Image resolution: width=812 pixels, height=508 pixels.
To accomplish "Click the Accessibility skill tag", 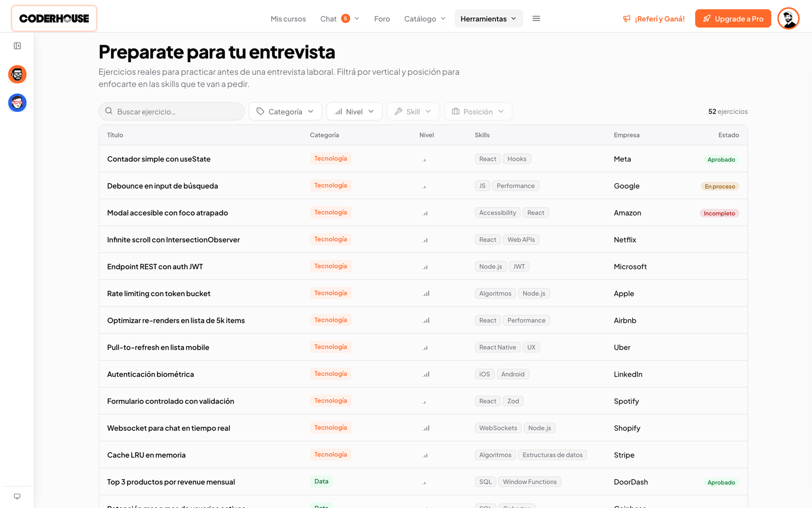I will (x=497, y=213).
